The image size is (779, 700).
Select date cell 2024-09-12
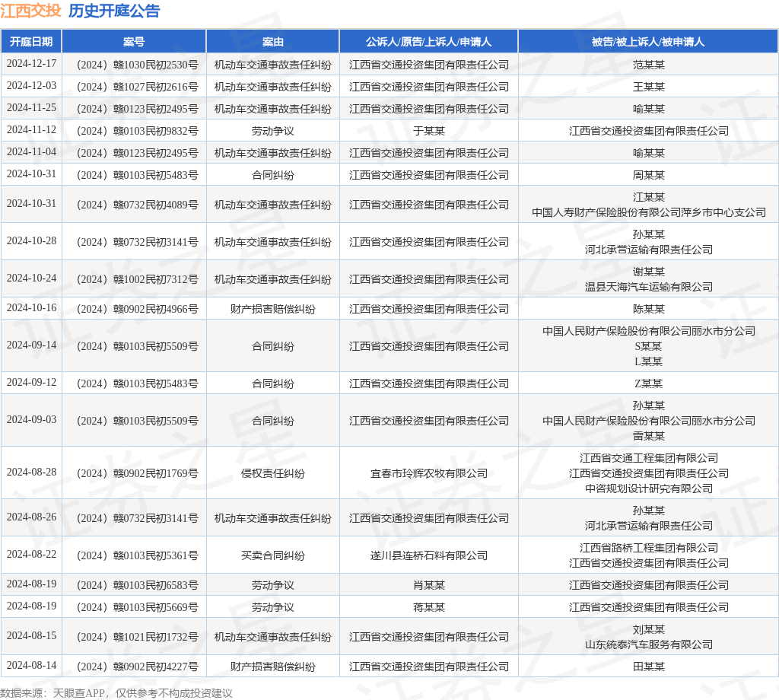coord(31,382)
